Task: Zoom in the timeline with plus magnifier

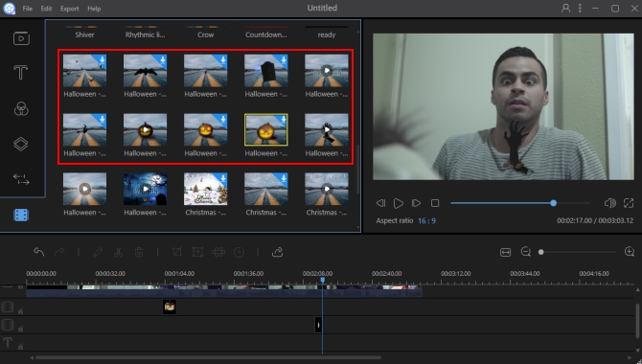Action: pos(630,252)
